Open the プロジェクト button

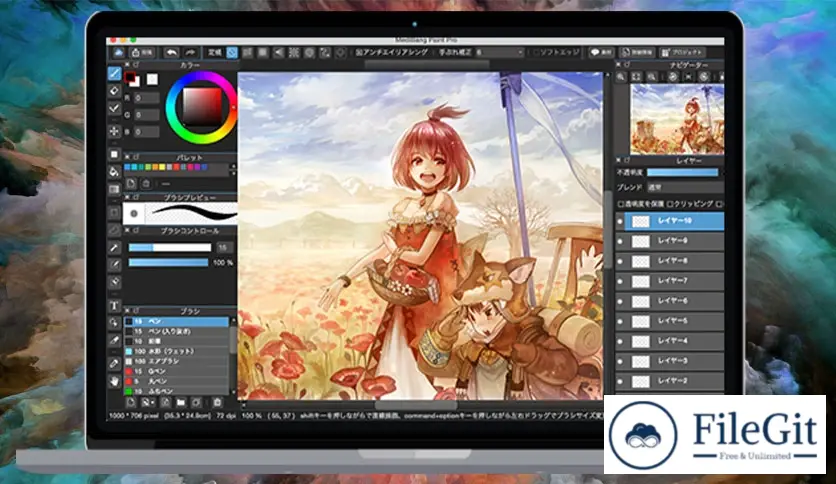click(682, 52)
